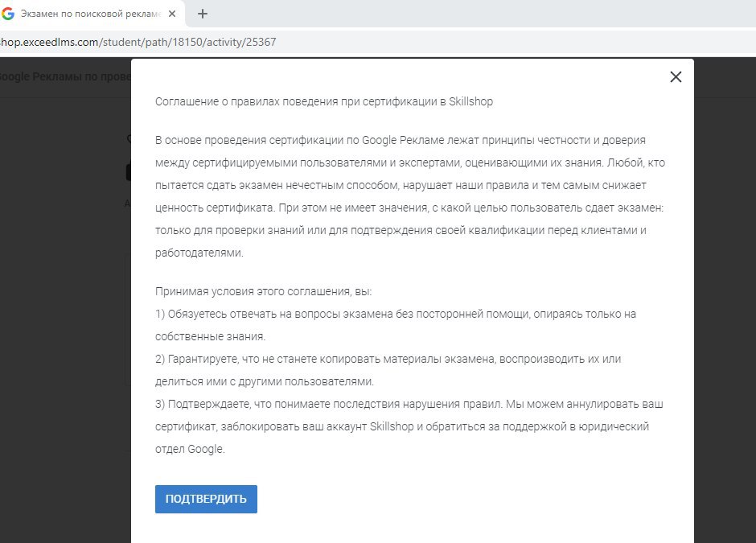
Task: Focus the address bar with exceedlms.com URL
Action: pyautogui.click(x=378, y=42)
